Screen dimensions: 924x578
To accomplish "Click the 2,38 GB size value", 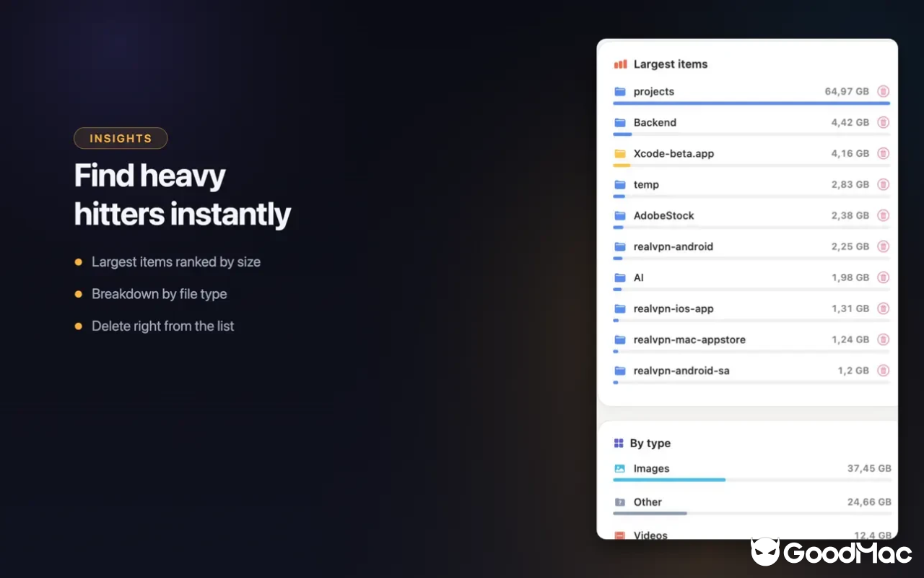I will 850,216.
